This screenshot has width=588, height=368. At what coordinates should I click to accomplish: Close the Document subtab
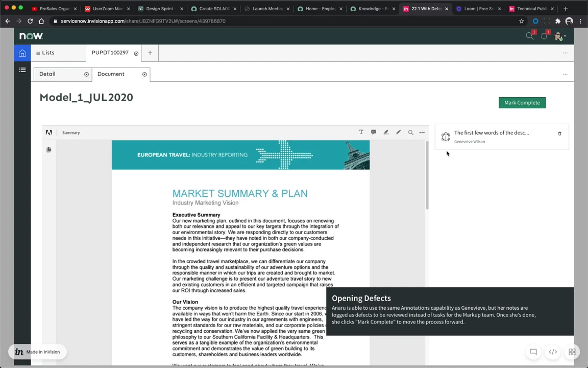(x=144, y=74)
